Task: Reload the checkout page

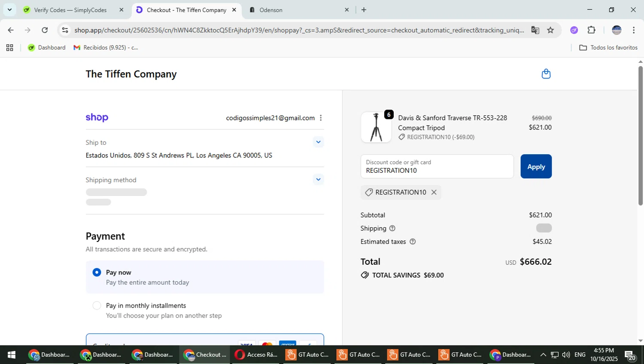Action: (45, 30)
